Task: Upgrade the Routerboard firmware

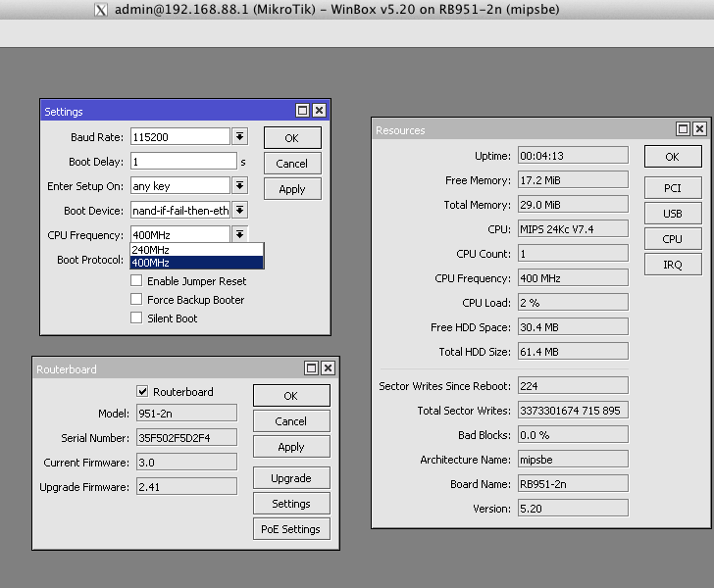Action: [x=291, y=478]
